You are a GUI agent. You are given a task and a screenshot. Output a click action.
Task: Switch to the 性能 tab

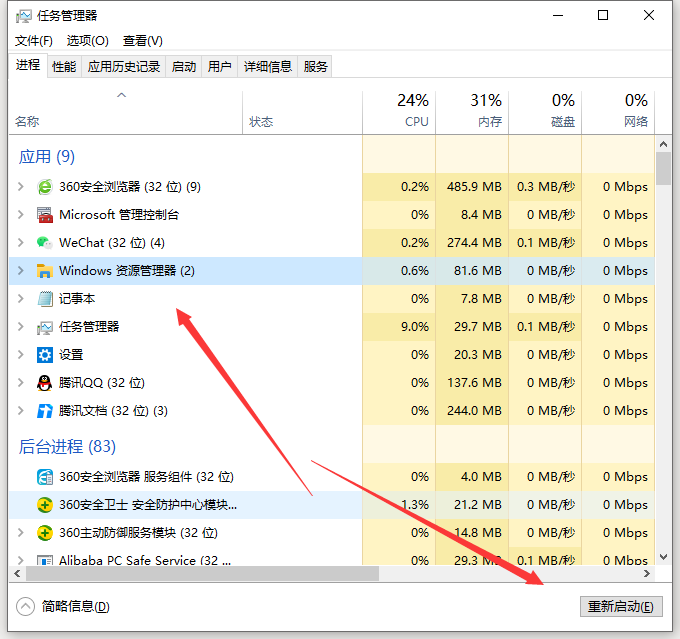(64, 67)
